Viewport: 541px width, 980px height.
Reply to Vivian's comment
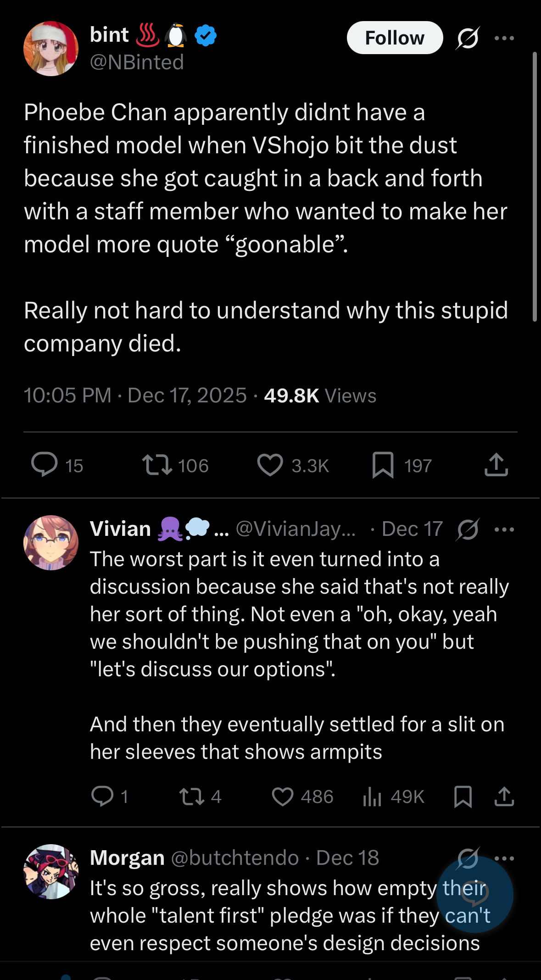click(x=102, y=796)
